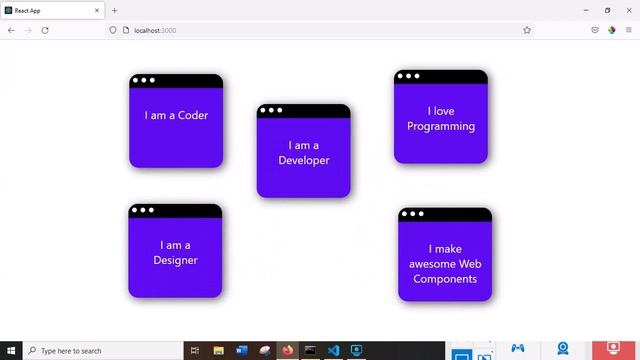Open Visual Studio Code from taskbar

[333, 351]
